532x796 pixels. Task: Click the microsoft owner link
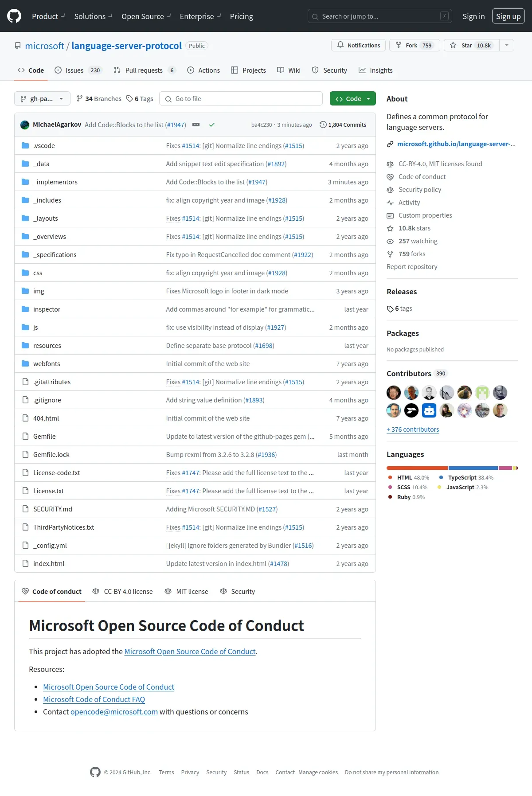pyautogui.click(x=45, y=46)
